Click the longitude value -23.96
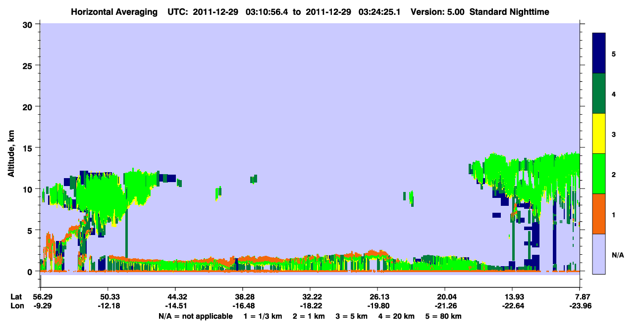Screen dimensions: 644x330 (580, 306)
